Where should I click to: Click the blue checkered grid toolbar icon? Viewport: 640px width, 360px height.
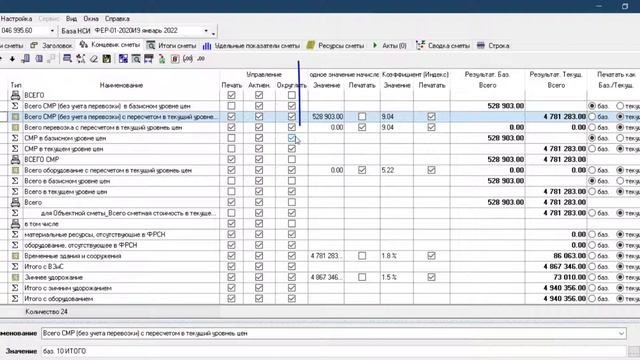pos(123,59)
